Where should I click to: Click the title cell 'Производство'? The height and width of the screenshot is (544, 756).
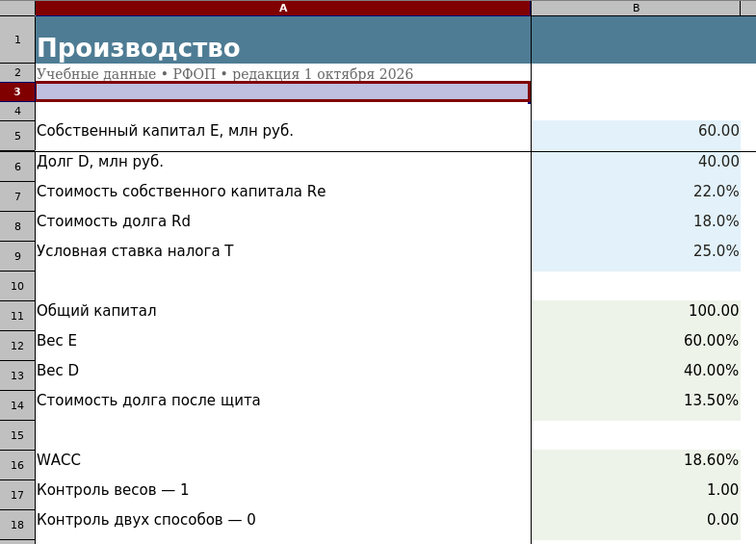283,39
